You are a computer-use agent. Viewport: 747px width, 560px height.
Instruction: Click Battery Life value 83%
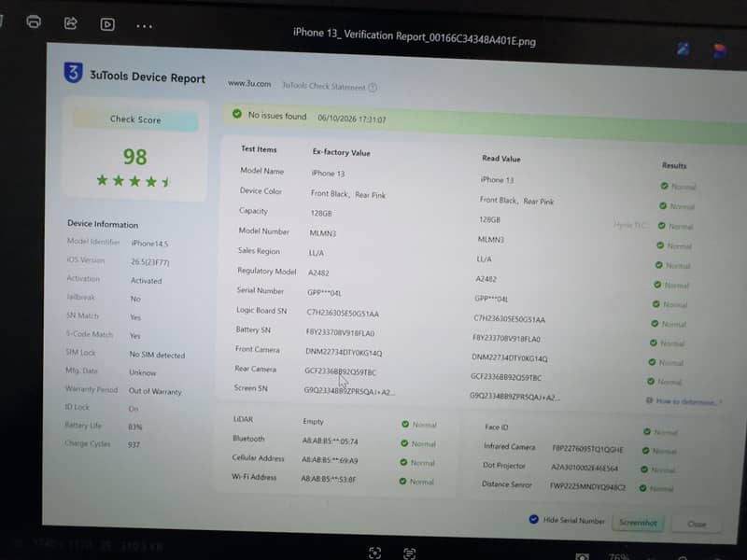[x=134, y=427]
